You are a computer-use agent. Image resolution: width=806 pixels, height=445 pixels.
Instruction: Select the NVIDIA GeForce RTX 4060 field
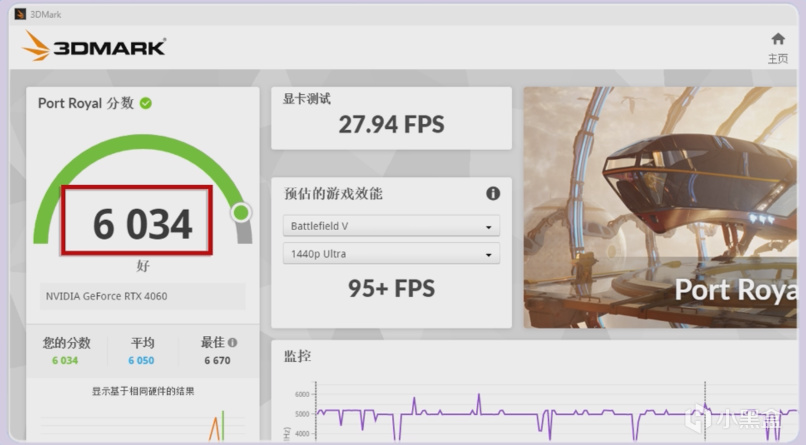(x=142, y=296)
